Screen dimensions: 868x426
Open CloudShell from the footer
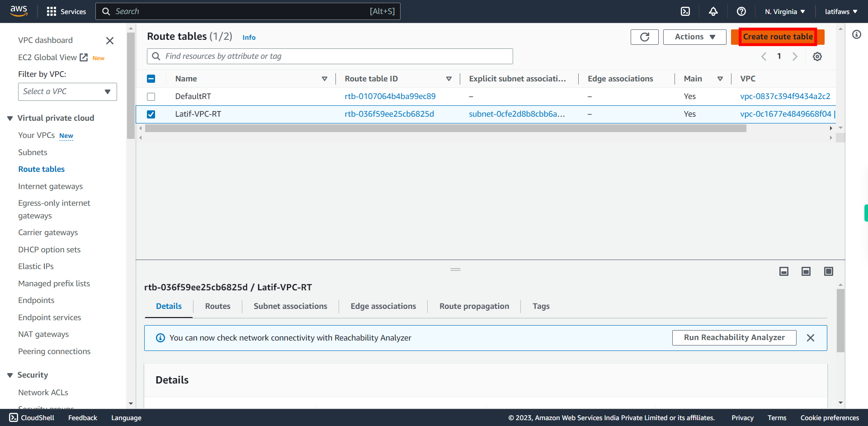pyautogui.click(x=32, y=418)
